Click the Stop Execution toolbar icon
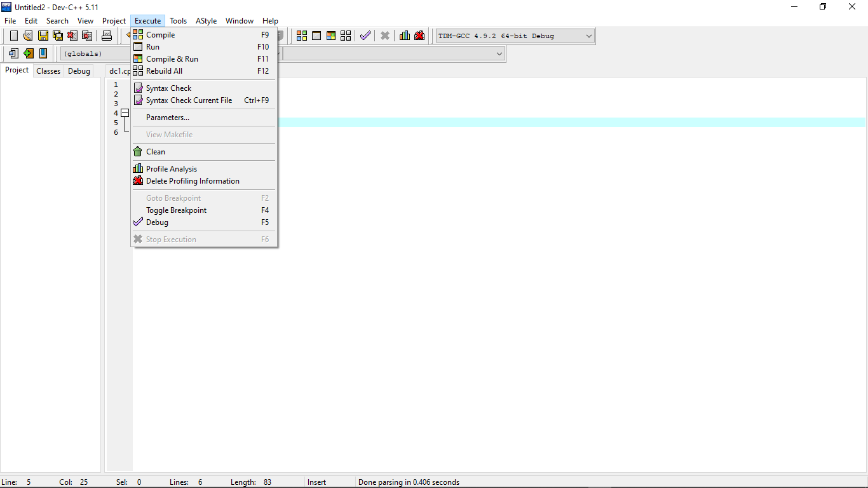The image size is (868, 488). coord(385,36)
